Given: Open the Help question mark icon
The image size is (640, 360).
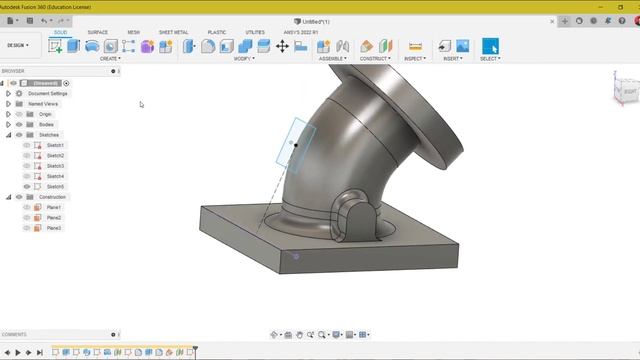Looking at the screenshot, I should click(622, 21).
